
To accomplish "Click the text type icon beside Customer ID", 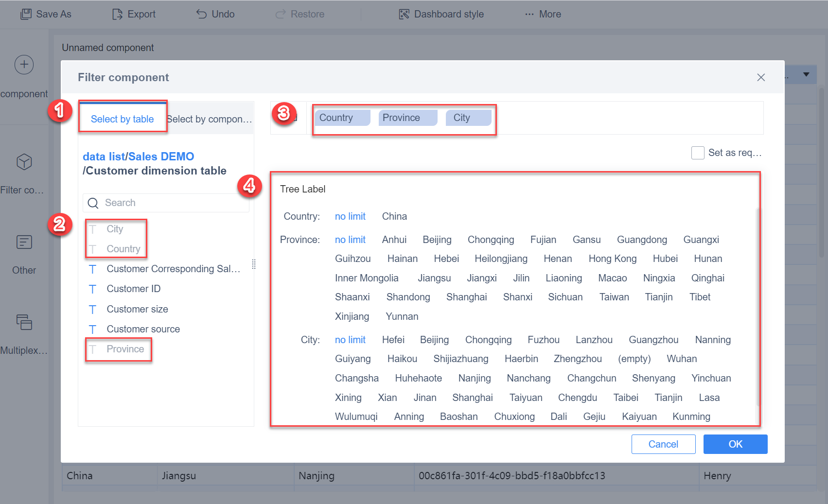I will [x=92, y=289].
